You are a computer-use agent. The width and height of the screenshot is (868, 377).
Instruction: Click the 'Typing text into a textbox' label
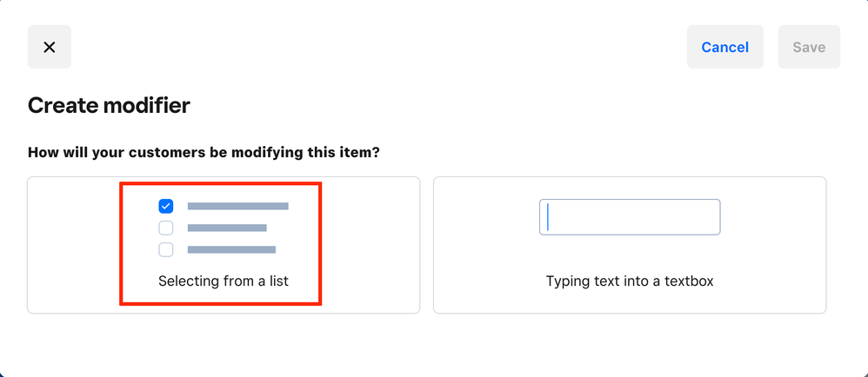(x=630, y=281)
